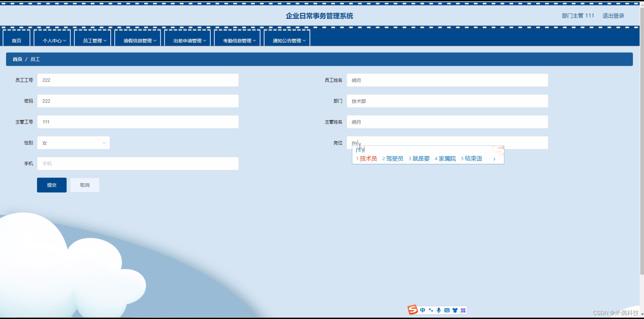Focus the 部门 input field

coord(447,101)
